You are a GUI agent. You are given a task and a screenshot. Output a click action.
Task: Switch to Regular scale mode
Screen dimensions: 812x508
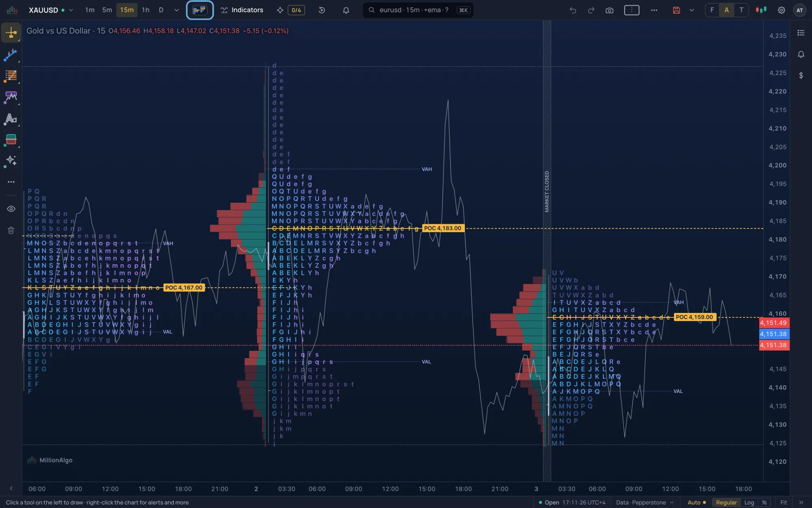click(x=726, y=502)
